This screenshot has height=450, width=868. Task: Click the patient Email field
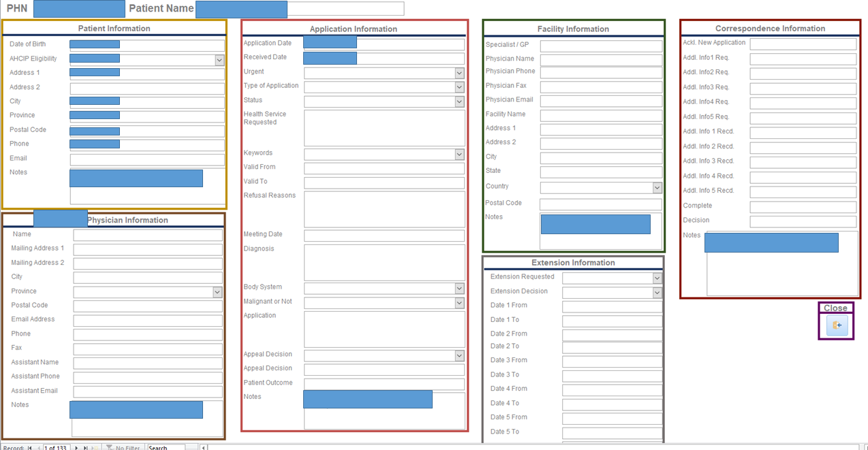tap(146, 160)
